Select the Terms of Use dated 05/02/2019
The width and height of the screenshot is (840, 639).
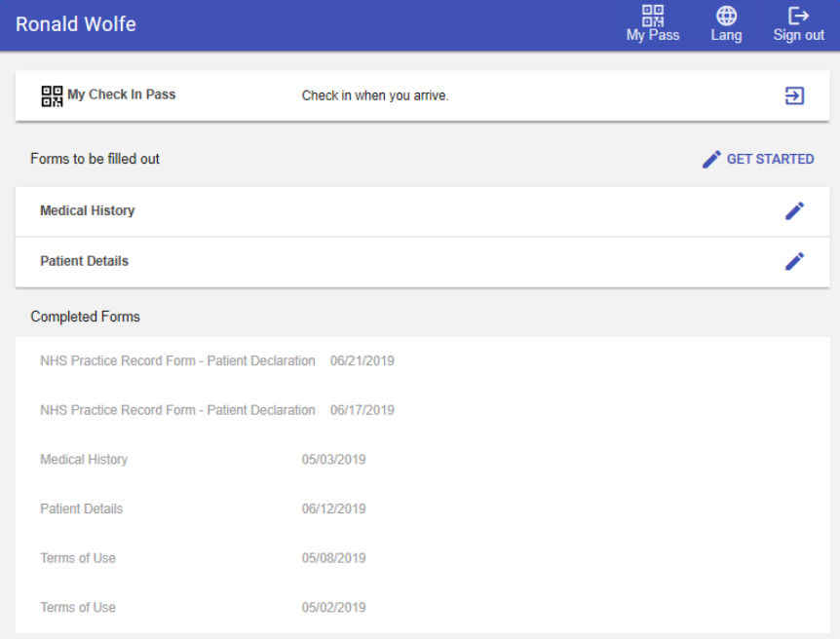click(x=195, y=607)
